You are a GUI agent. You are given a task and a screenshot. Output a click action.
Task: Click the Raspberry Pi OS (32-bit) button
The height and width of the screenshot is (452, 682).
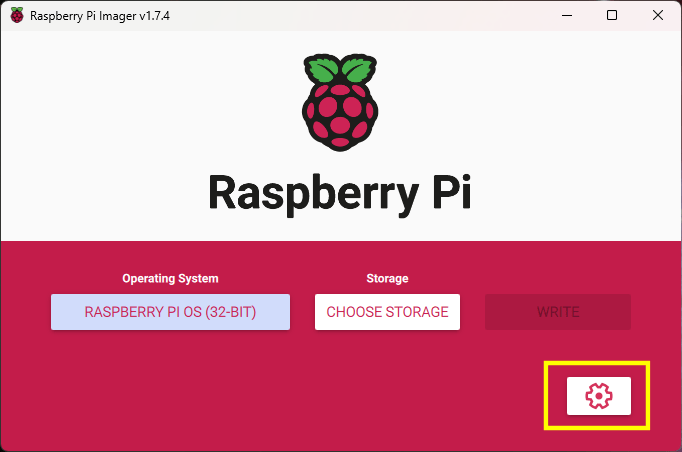pos(170,311)
